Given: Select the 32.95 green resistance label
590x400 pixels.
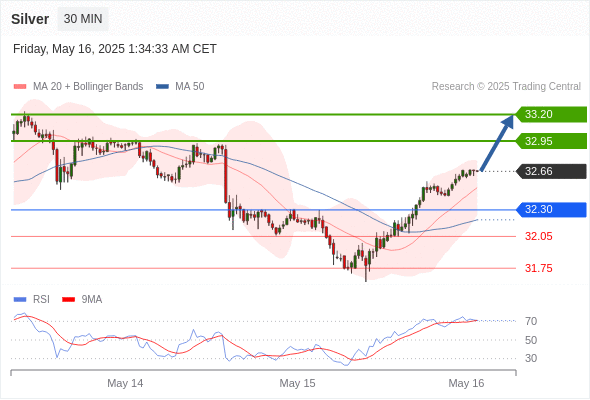Looking at the screenshot, I should point(550,141).
